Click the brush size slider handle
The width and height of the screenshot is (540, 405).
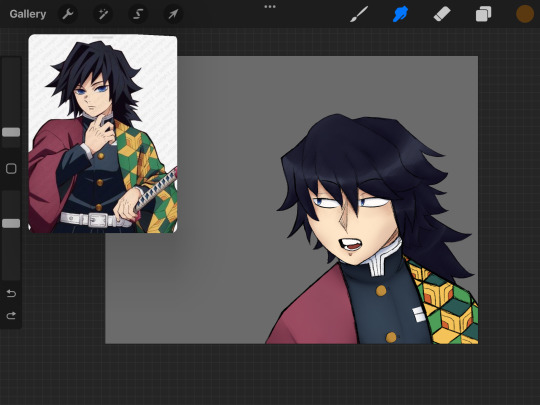coord(11,132)
